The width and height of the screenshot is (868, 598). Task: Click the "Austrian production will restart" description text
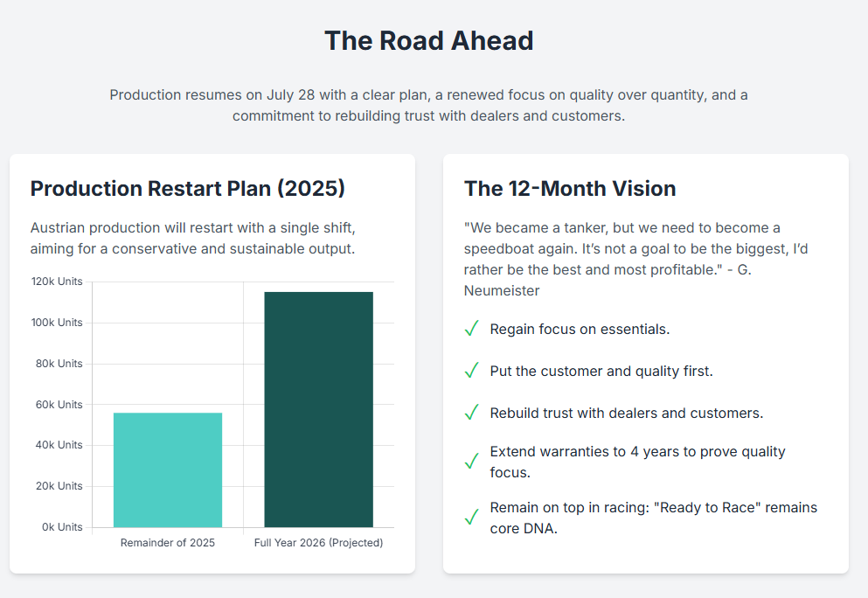tap(192, 238)
